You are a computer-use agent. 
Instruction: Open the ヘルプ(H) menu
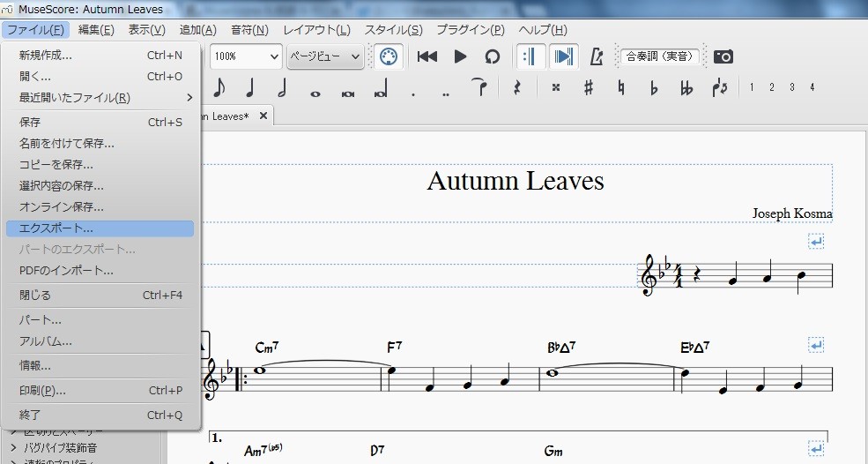(x=543, y=30)
